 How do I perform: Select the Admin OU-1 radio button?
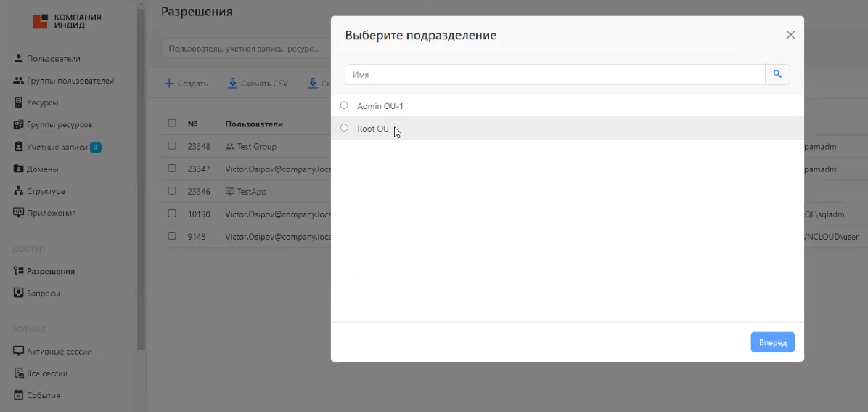coord(344,105)
